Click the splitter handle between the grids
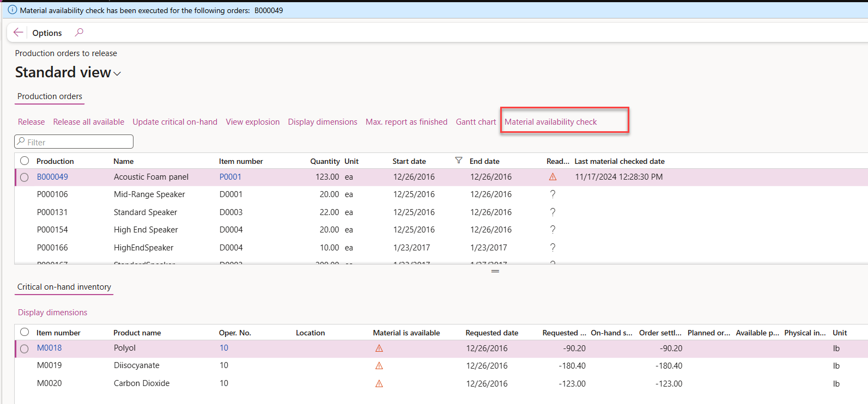 [x=495, y=271]
